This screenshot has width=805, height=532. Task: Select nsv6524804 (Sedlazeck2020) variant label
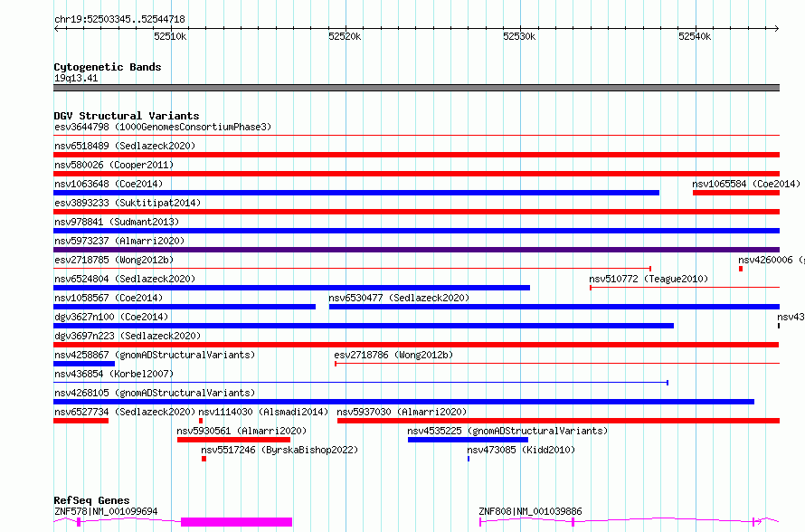125,279
